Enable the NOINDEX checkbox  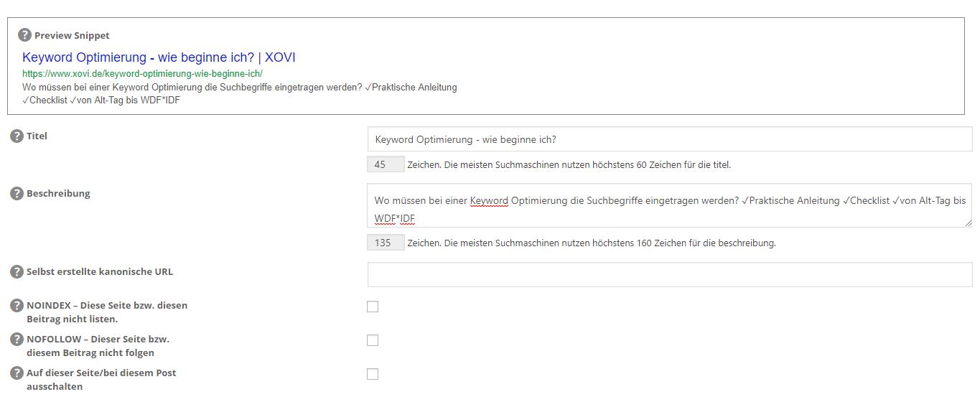pos(373,307)
